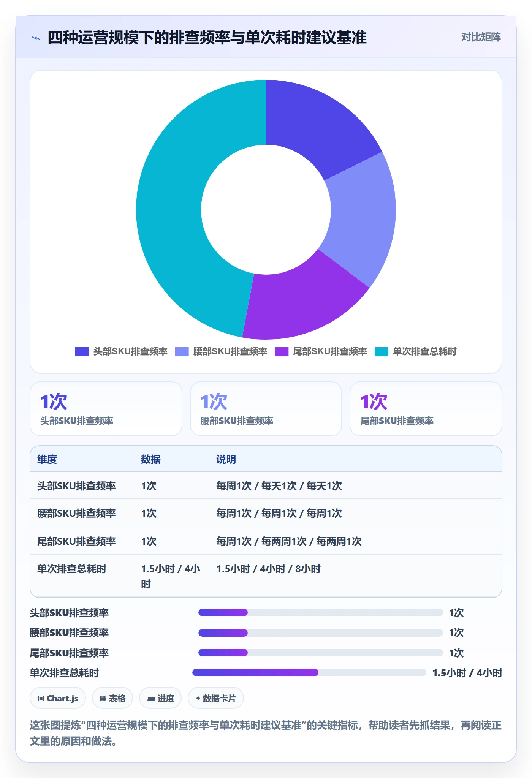Image resolution: width=532 pixels, height=778 pixels.
Task: Click the description 每周1次 / 每两周1次 / 每两周1次
Action: (x=289, y=541)
